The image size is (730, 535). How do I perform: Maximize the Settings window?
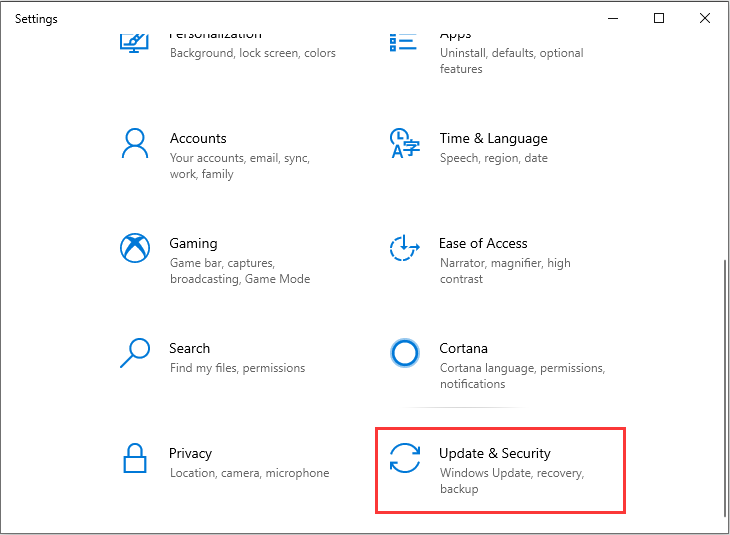659,19
